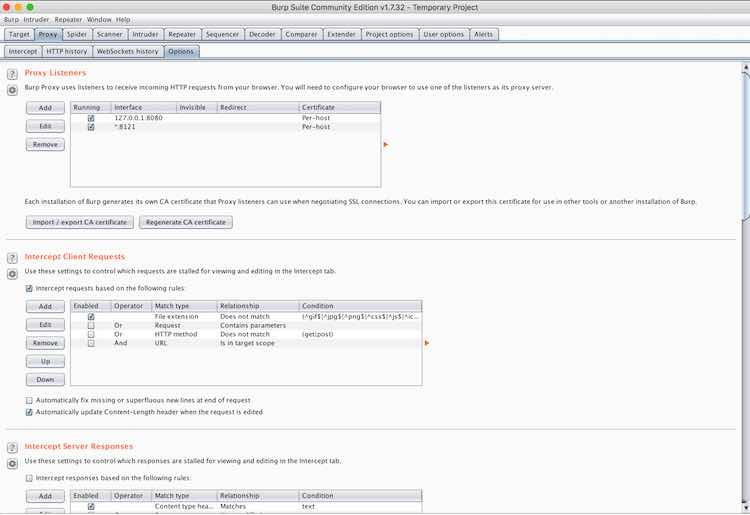The image size is (750, 515).
Task: Enable the Is in target scope rule
Action: 91,343
